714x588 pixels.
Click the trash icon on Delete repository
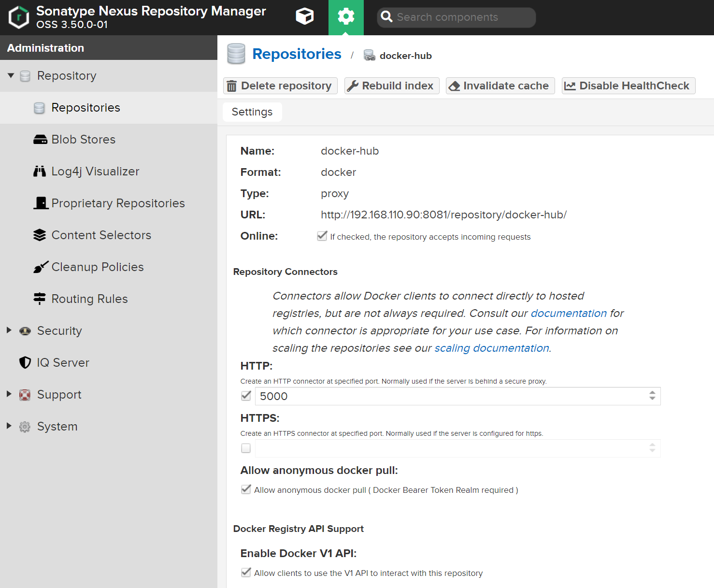232,86
